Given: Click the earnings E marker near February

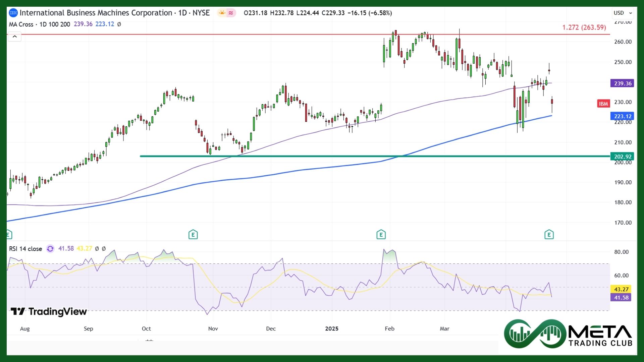Looking at the screenshot, I should coord(381,235).
